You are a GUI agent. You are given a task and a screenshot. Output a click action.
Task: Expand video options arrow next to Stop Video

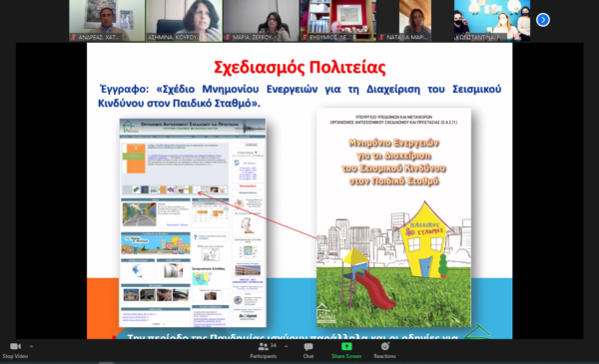pos(31,346)
